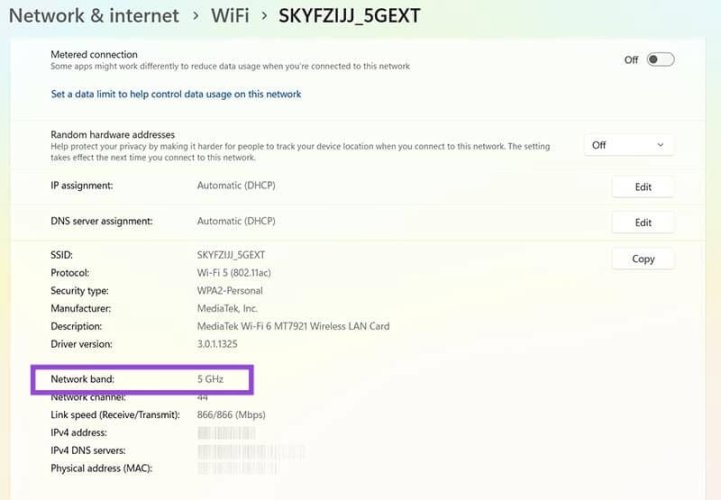Screen dimensions: 721x500
Task: Open Random hardware addresses dropdown
Action: click(629, 145)
